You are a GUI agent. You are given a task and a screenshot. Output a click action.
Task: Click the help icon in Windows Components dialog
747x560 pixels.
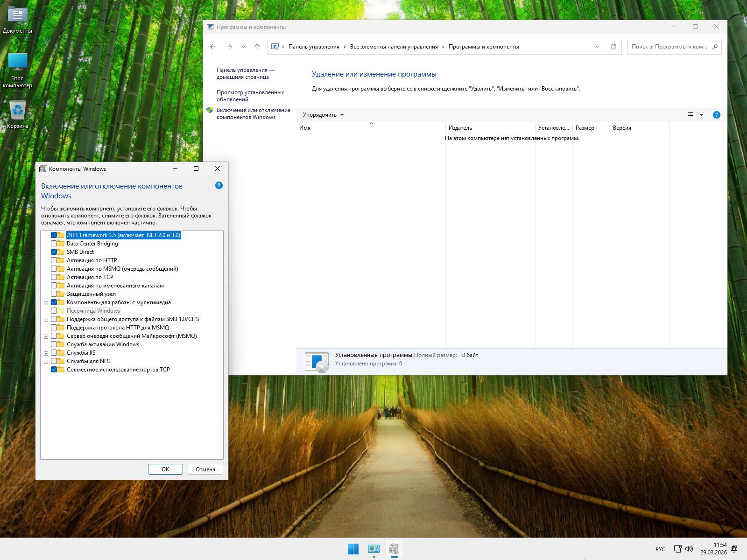coord(218,186)
